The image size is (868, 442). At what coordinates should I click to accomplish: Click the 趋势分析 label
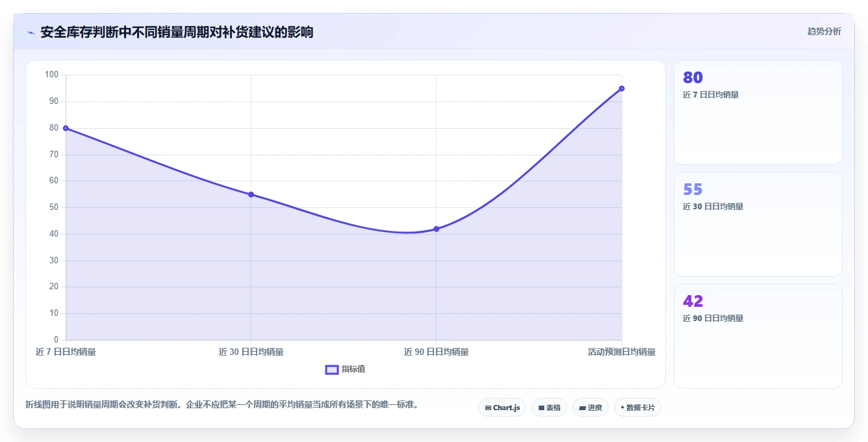click(824, 31)
